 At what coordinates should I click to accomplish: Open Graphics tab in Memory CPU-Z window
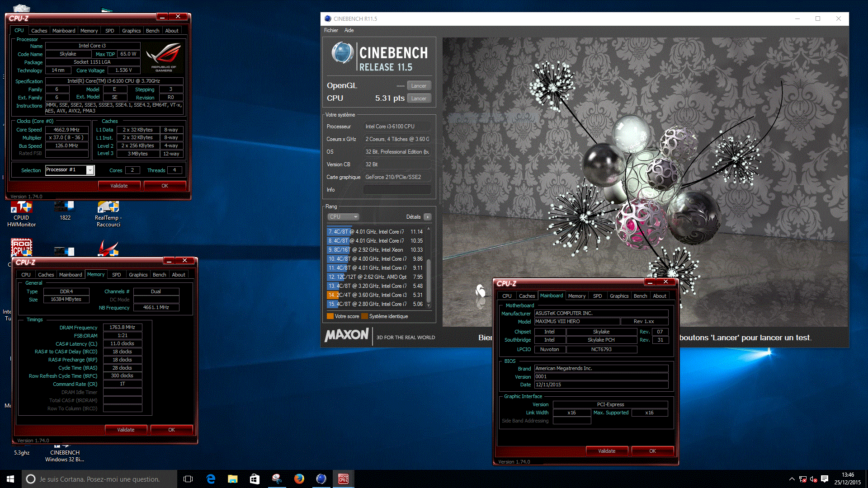point(138,275)
